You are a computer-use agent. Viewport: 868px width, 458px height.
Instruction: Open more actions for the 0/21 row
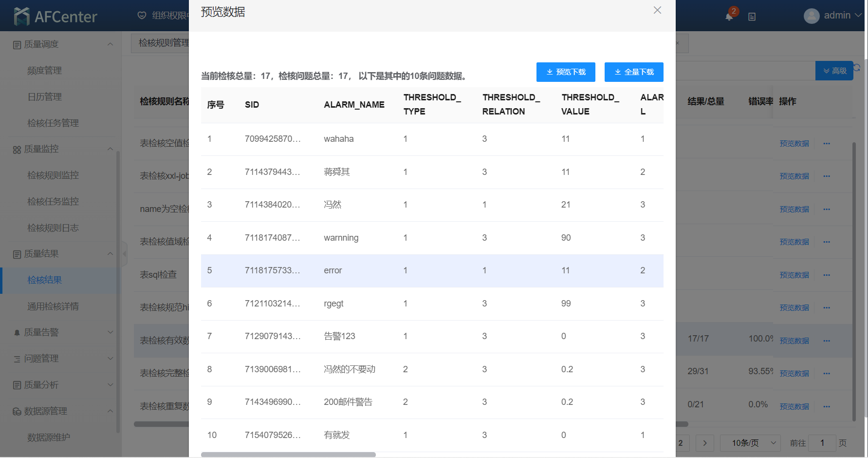[827, 406]
